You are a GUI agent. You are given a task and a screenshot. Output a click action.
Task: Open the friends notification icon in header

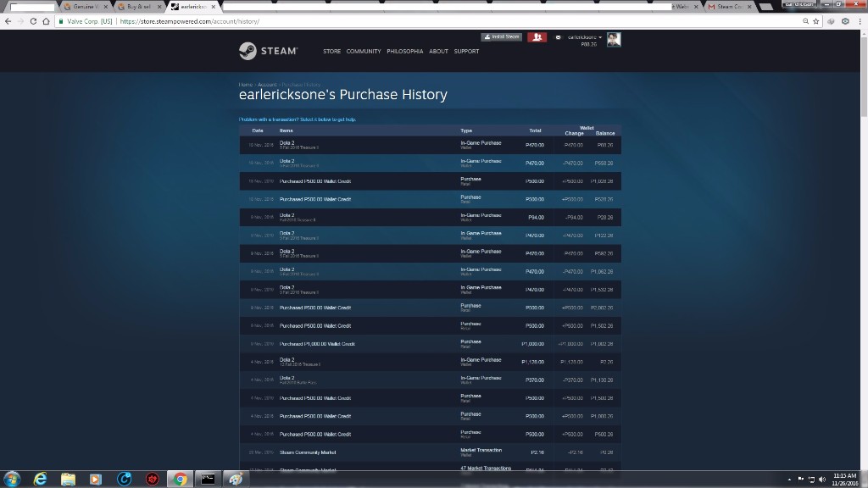pyautogui.click(x=537, y=37)
